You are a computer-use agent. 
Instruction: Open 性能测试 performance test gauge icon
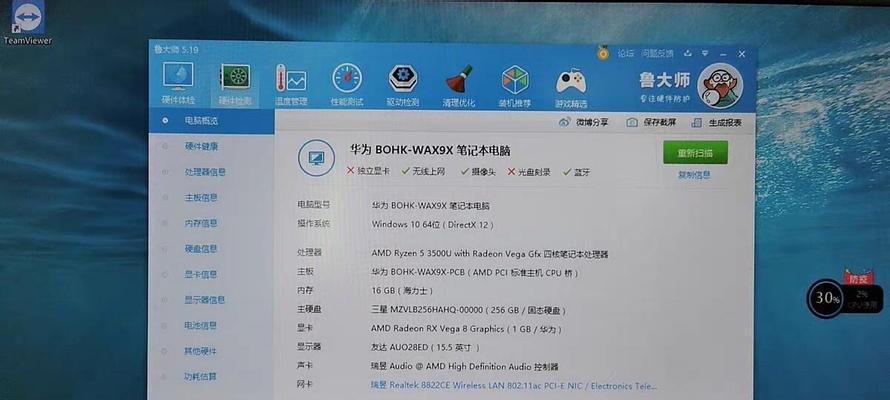coord(347,85)
